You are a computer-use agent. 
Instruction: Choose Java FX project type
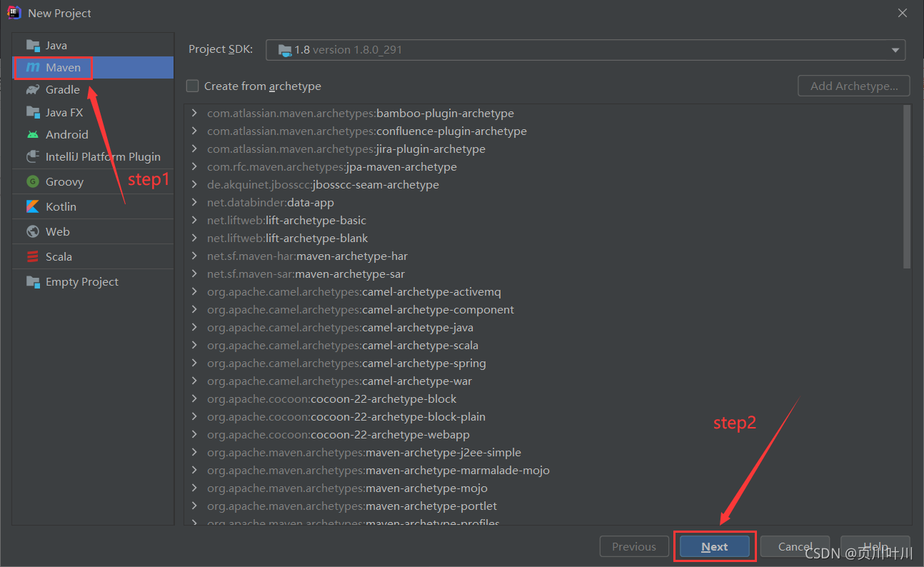click(93, 112)
